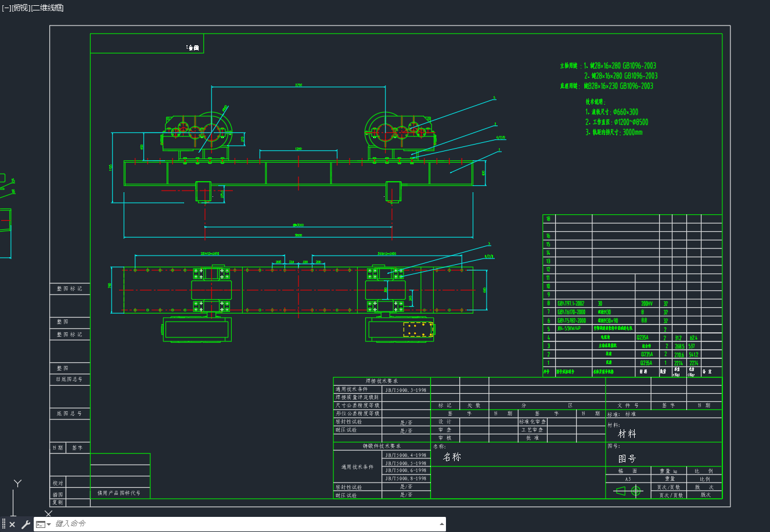Select the GB\T6170-2000 parts list entry
Screen dimensions: 770x532
pyautogui.click(x=571, y=312)
